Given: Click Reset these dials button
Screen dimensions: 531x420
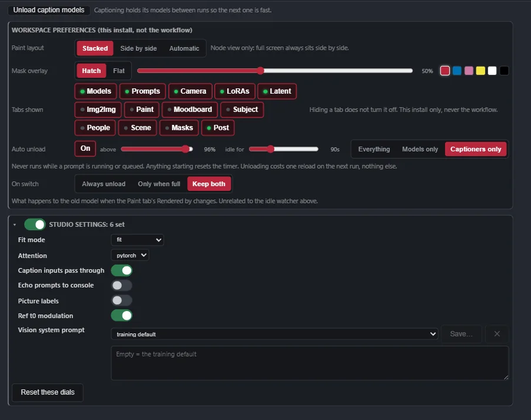Looking at the screenshot, I should click(48, 392).
